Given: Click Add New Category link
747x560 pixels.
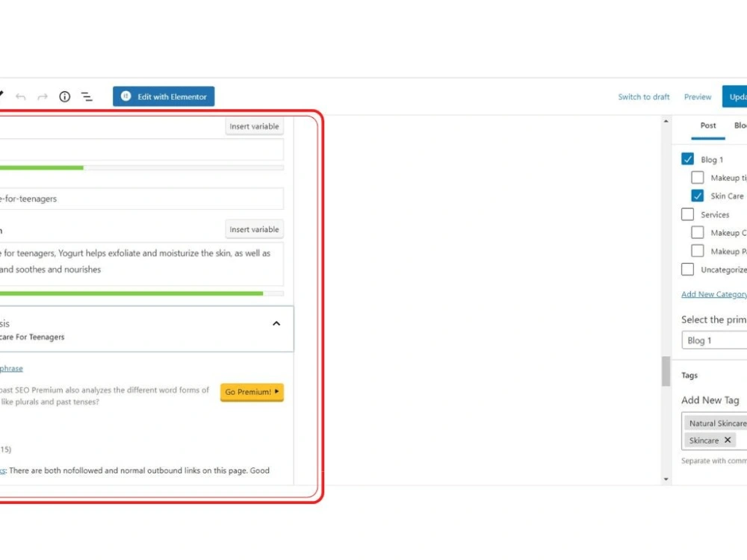Looking at the screenshot, I should point(713,294).
